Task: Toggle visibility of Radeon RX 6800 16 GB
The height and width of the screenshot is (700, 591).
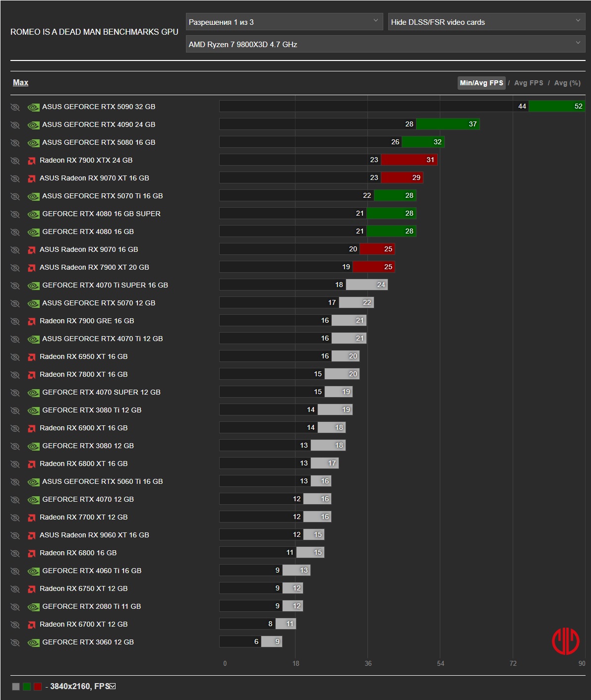Action: (x=15, y=553)
